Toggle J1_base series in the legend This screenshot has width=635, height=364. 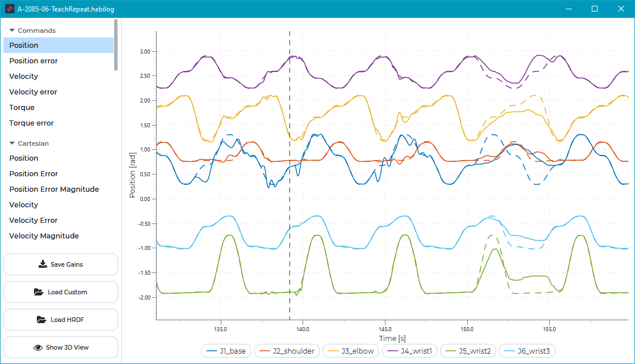[x=226, y=351]
